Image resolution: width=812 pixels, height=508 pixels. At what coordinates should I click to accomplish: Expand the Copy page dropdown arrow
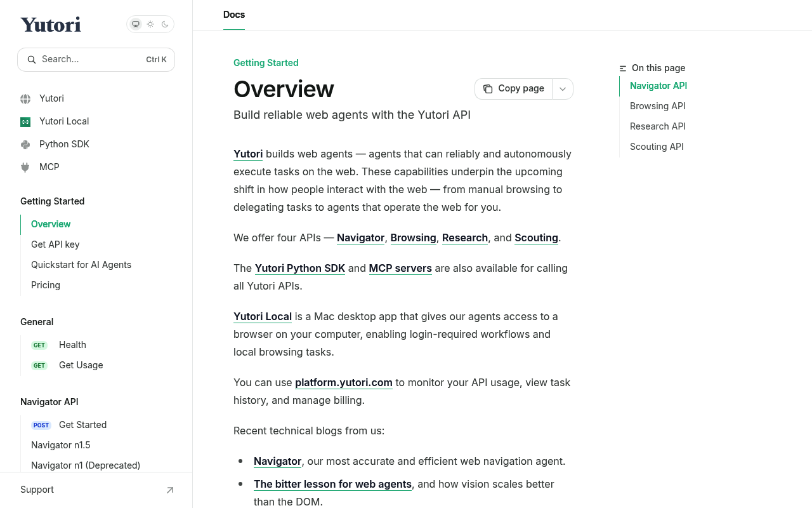(x=563, y=89)
